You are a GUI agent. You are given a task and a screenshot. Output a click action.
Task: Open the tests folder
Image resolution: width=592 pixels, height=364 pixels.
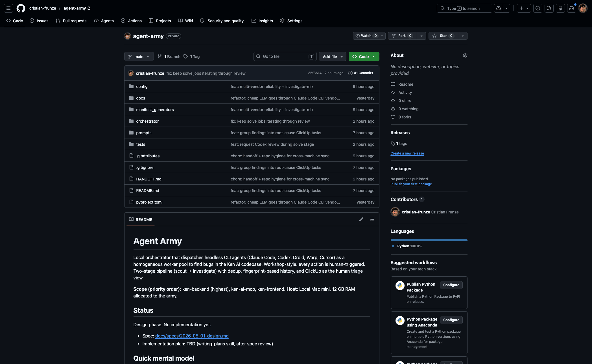(x=141, y=144)
